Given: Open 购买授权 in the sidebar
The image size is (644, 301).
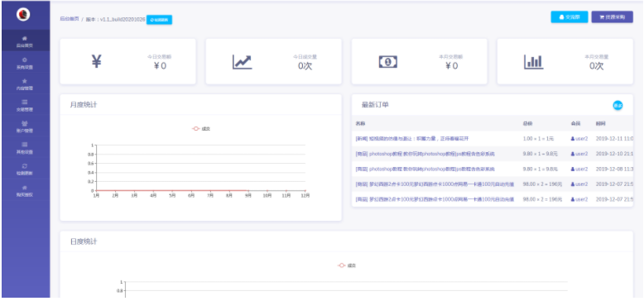Looking at the screenshot, I should pos(25,190).
